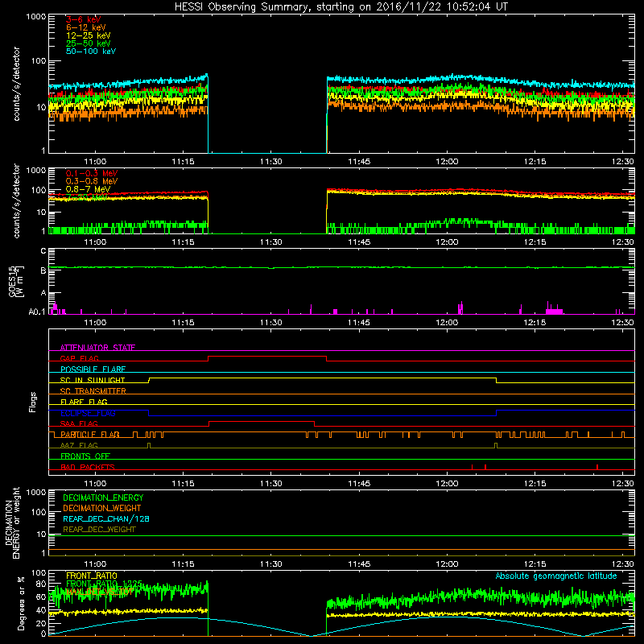
Task: Select the yellow 12-25 keV legend label
Action: coord(88,35)
